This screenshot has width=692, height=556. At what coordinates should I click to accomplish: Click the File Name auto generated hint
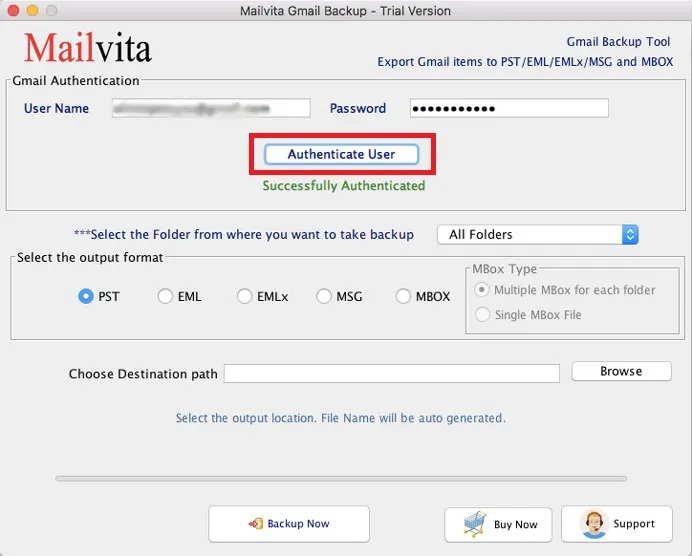coord(341,418)
